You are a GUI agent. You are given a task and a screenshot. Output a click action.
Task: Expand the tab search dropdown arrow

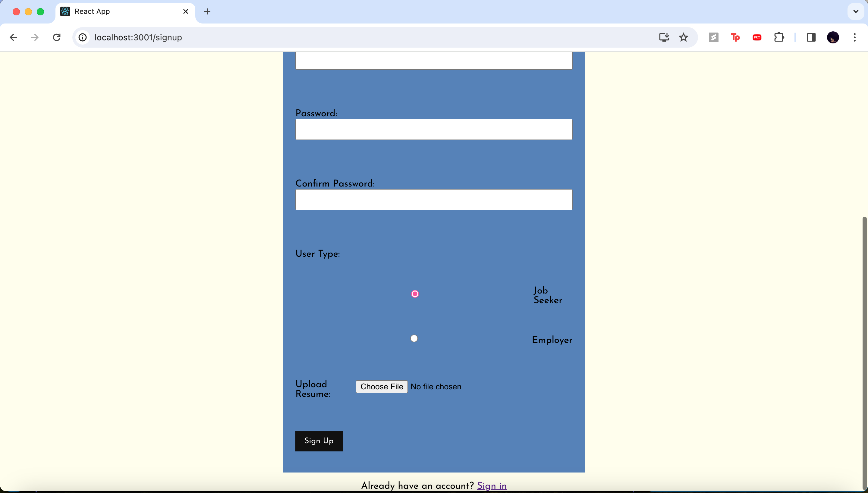tap(855, 11)
